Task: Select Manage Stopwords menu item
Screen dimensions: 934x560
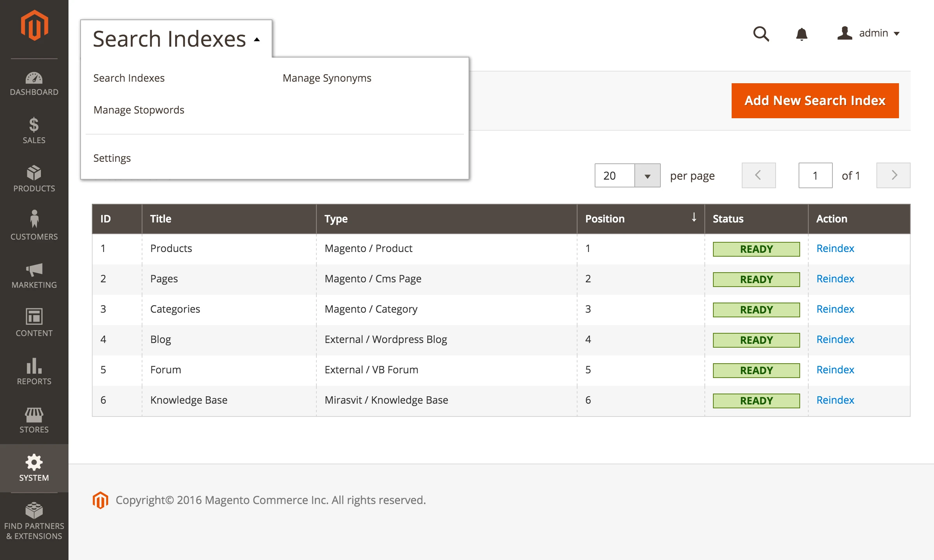Action: point(139,110)
